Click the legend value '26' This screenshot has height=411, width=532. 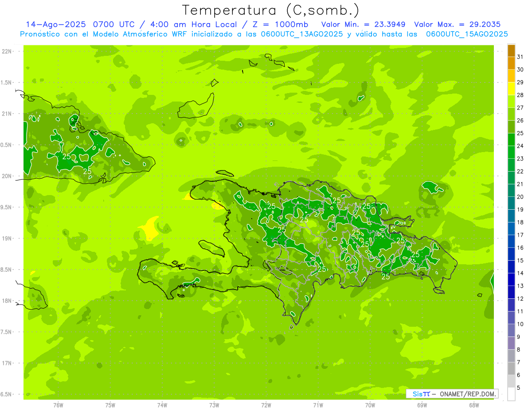pyautogui.click(x=520, y=121)
